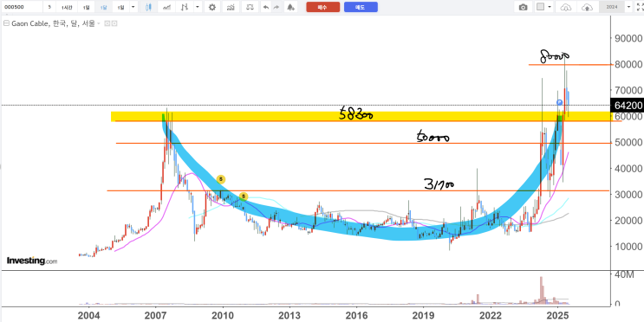
Task: Select the candlestick chart type icon
Action: (x=149, y=7)
